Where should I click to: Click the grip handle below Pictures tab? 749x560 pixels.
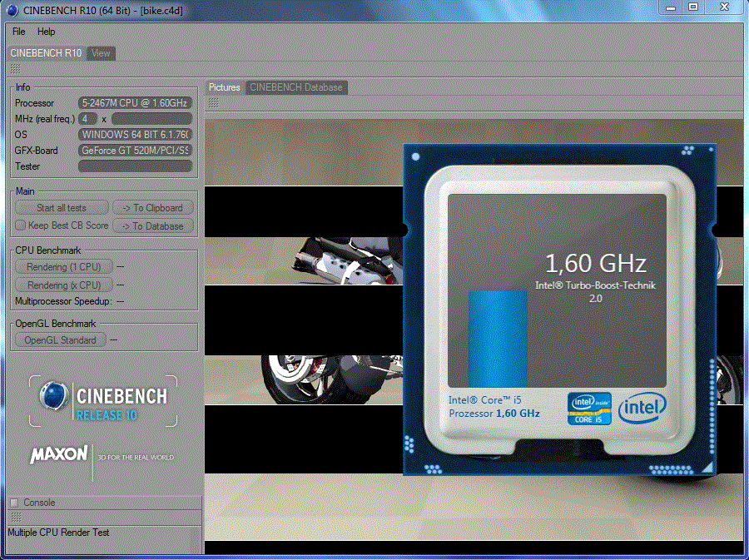click(x=214, y=102)
